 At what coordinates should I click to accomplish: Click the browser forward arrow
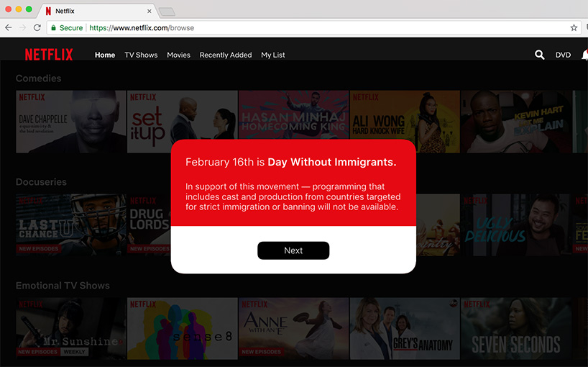pyautogui.click(x=22, y=28)
